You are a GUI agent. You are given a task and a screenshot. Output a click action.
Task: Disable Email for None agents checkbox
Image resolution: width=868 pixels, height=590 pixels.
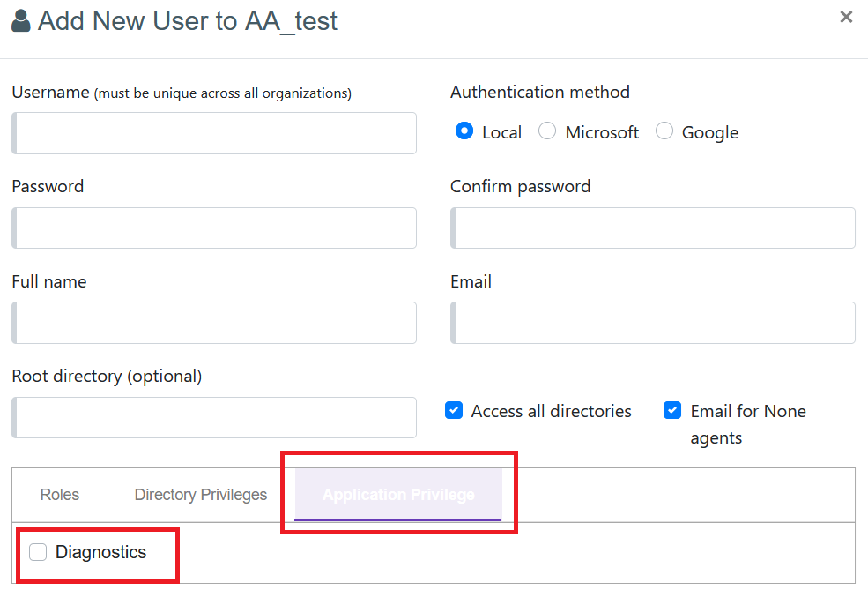672,411
